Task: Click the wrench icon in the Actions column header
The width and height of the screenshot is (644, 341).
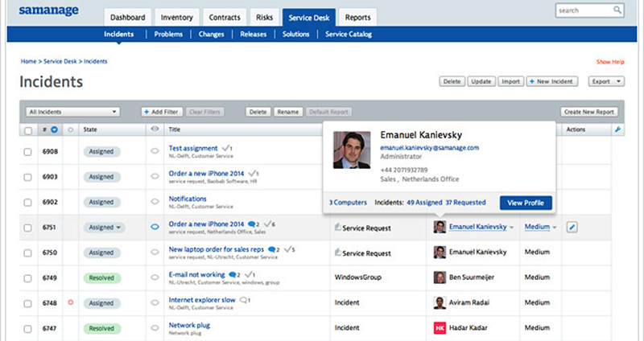Action: click(x=617, y=129)
